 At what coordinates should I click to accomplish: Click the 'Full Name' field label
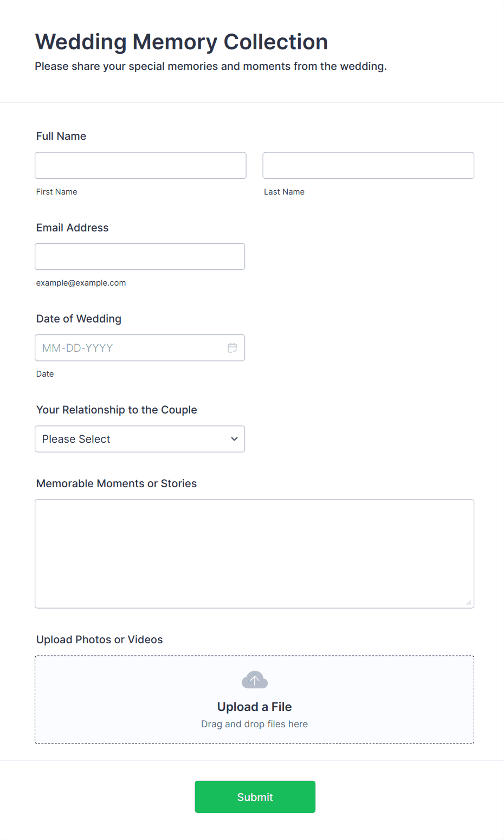[x=61, y=136]
